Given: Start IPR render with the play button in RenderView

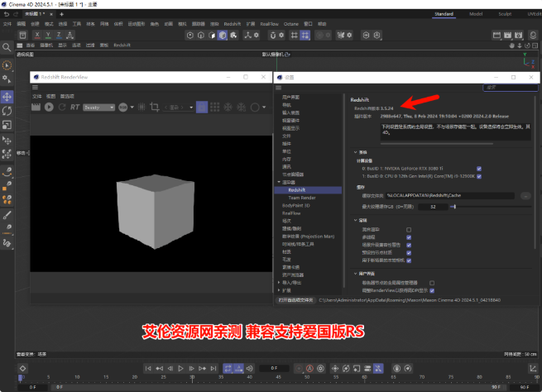Looking at the screenshot, I should coord(49,108).
